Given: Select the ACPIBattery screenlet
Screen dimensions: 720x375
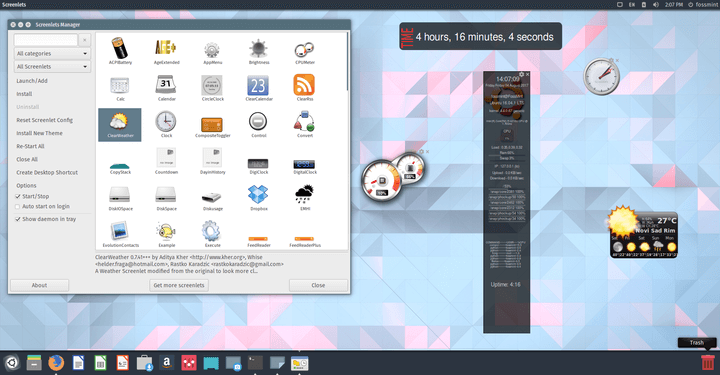Looking at the screenshot, I should coord(120,50).
